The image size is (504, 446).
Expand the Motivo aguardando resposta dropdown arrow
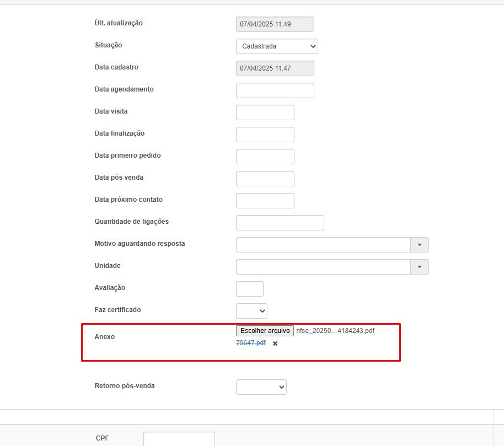pyautogui.click(x=419, y=245)
